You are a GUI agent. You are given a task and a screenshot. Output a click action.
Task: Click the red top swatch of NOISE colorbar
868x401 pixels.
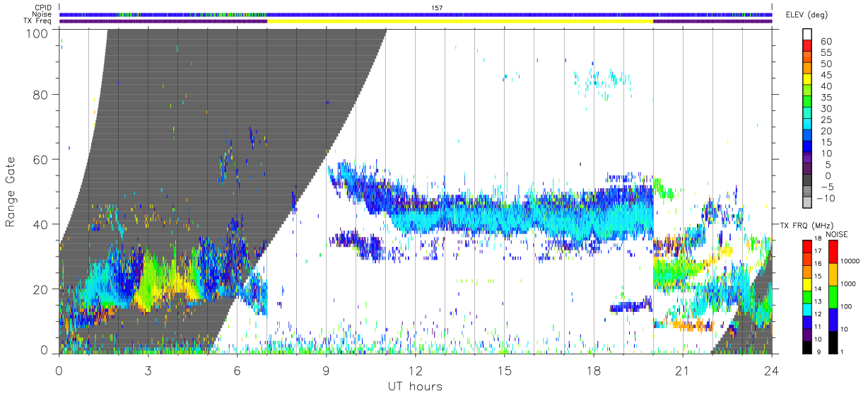click(x=833, y=252)
